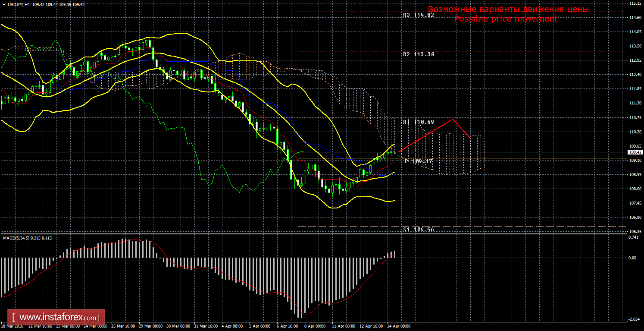Click the 14 Apr 00:00 date on time axis
Image resolution: width=644 pixels, height=331 pixels.
point(398,326)
